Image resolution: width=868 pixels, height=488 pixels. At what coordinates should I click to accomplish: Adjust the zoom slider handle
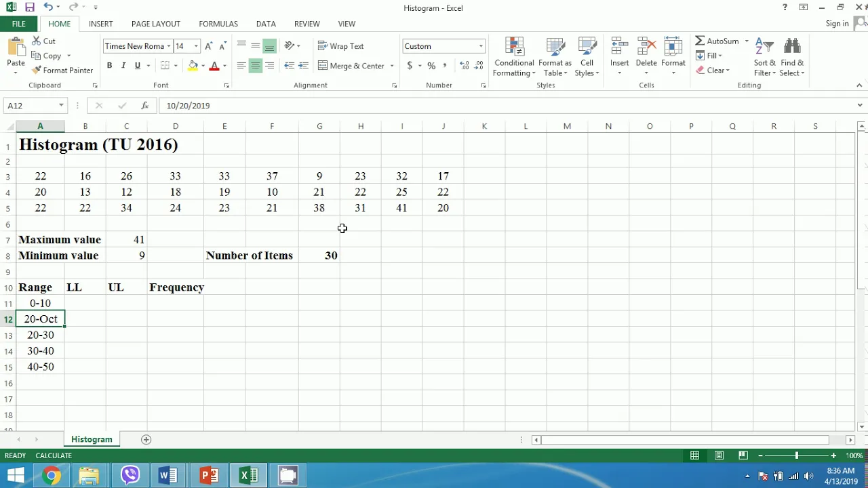[x=797, y=455]
